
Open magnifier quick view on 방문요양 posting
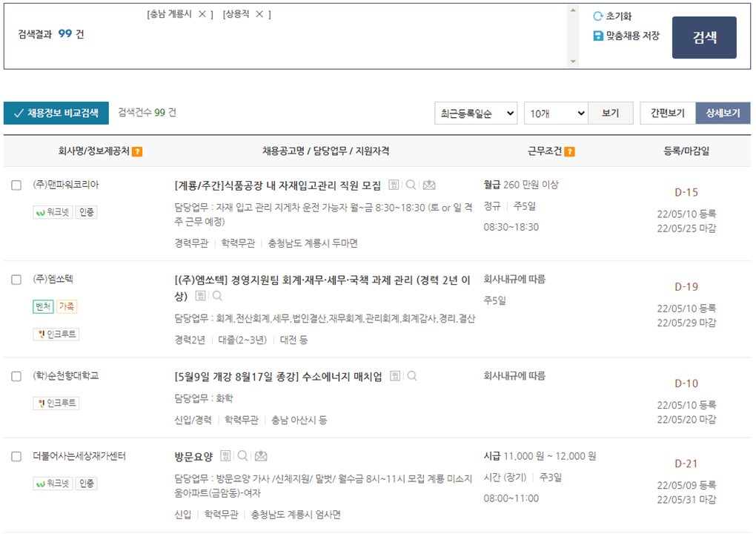click(x=242, y=455)
